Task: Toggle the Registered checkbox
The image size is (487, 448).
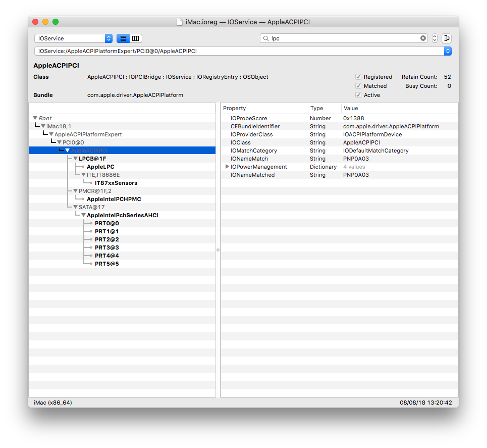Action: tap(358, 77)
